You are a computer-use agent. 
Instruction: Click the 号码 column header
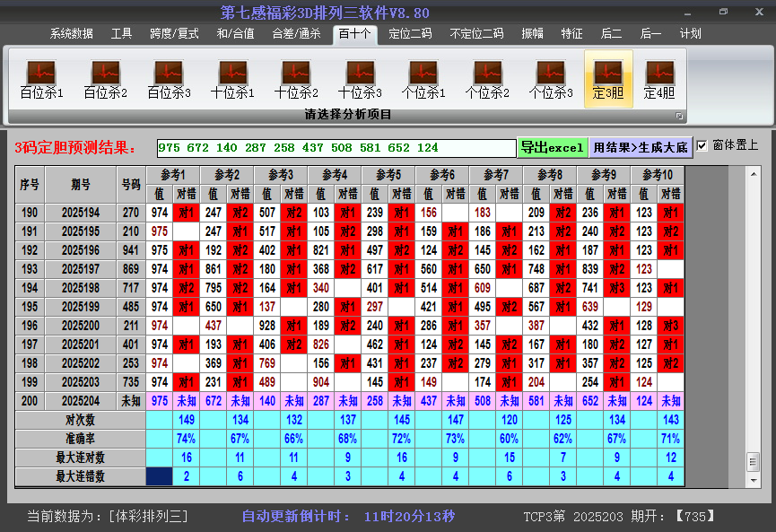click(x=131, y=185)
